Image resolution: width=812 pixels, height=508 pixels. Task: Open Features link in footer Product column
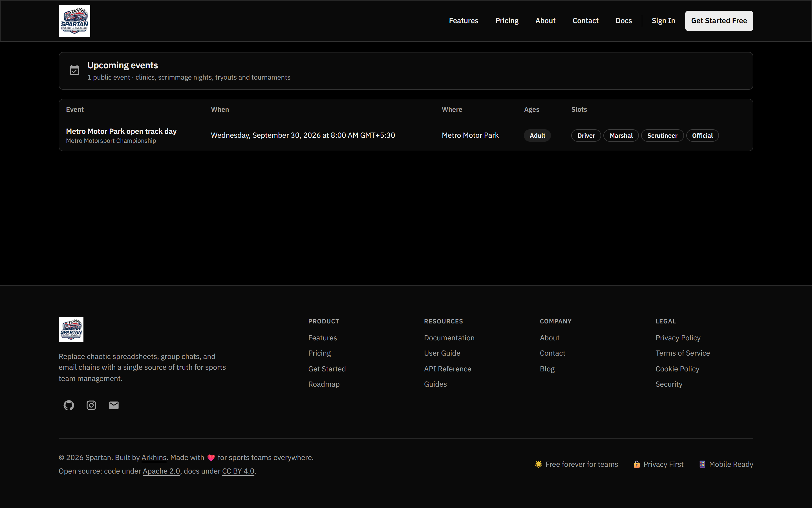point(323,338)
